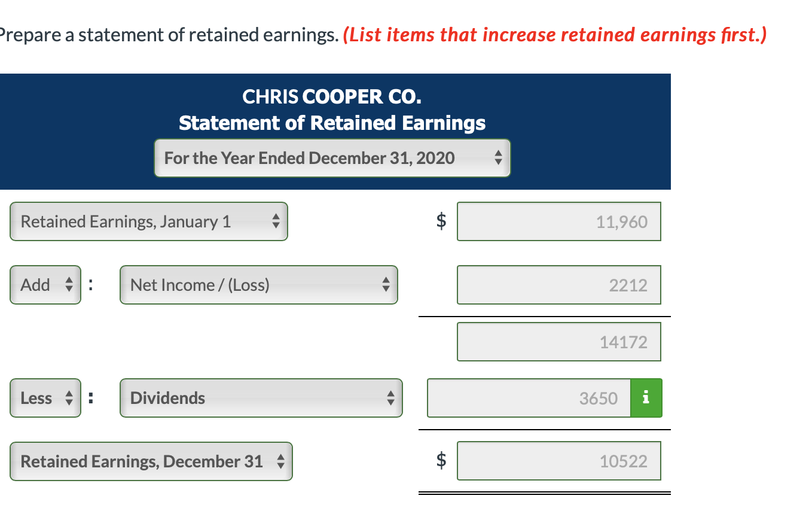Click the up-down arrows on the period selector
Screen dimensions: 812x529
pyautogui.click(x=498, y=157)
